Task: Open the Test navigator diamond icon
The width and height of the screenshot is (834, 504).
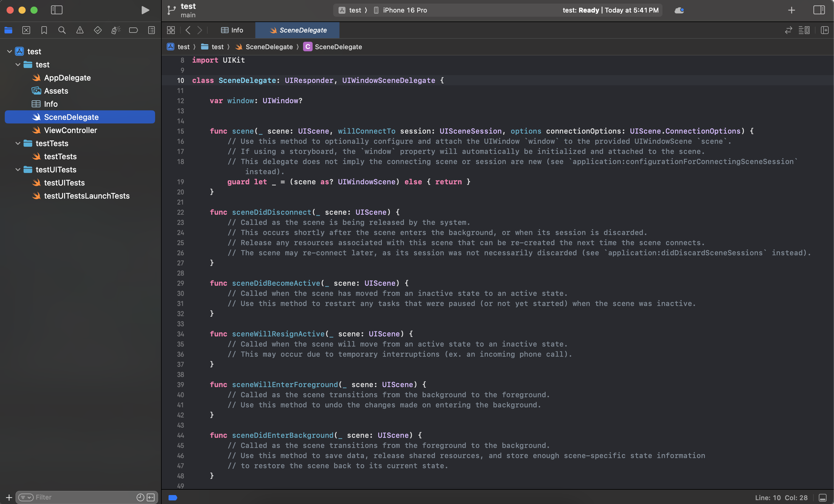Action: click(98, 30)
